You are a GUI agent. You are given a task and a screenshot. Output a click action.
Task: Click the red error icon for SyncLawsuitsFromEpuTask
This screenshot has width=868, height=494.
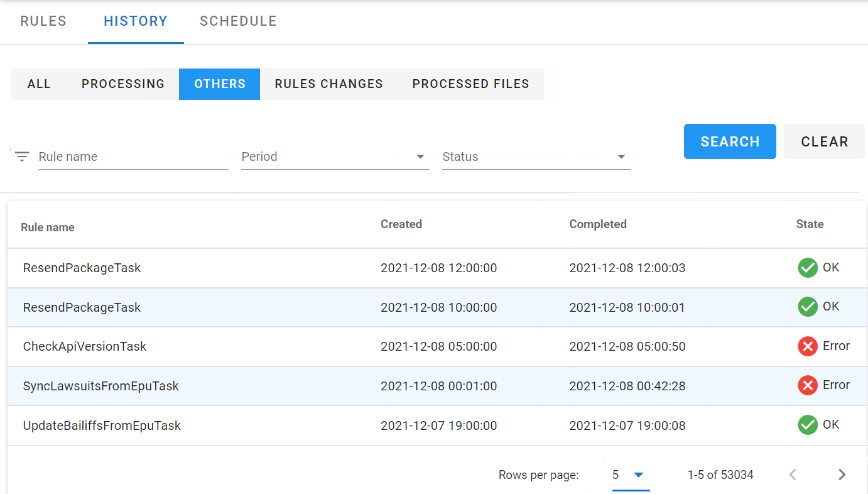(x=807, y=385)
